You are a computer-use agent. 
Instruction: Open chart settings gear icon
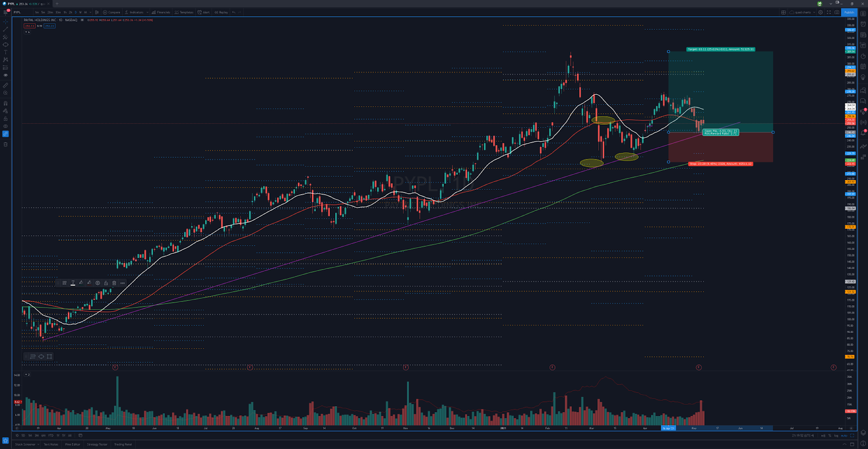(x=820, y=12)
